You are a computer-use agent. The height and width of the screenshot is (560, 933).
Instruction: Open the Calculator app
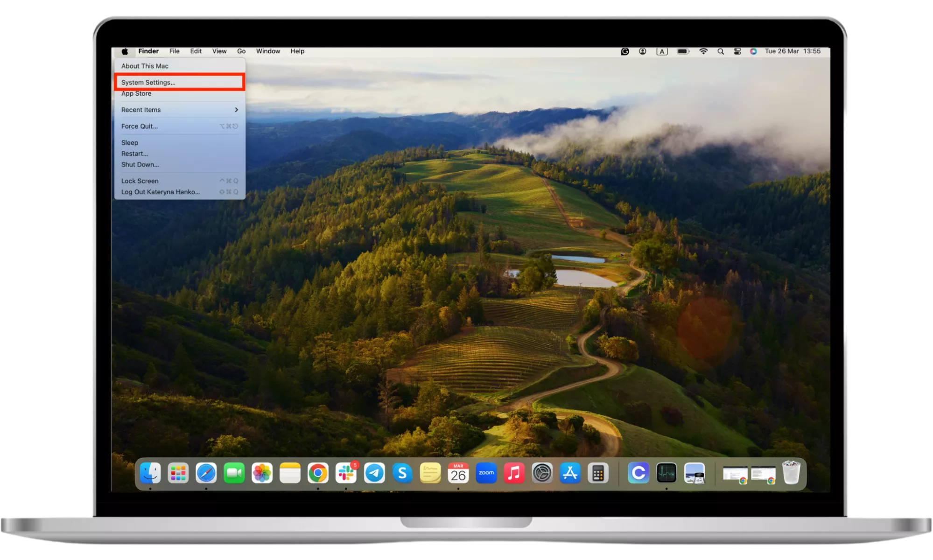tap(598, 473)
